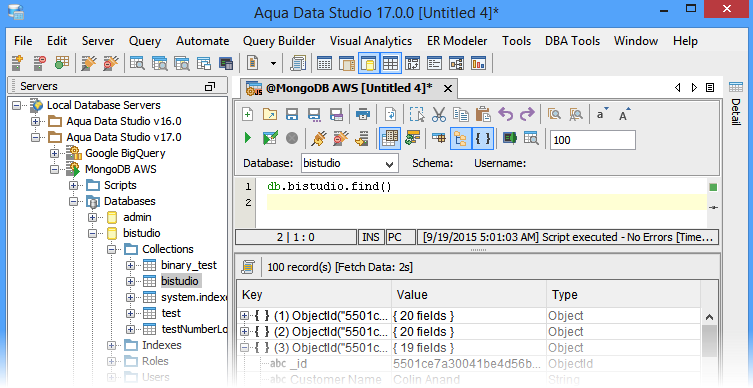Viewport: 753px width, 388px height.
Task: Open the terminal console icon in main toolbar
Action: click(226, 63)
